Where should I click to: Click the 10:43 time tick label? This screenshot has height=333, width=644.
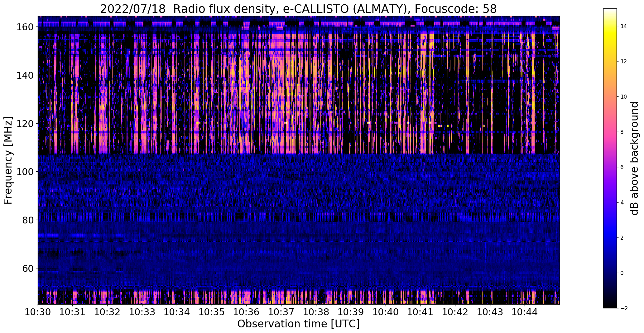(x=490, y=312)
